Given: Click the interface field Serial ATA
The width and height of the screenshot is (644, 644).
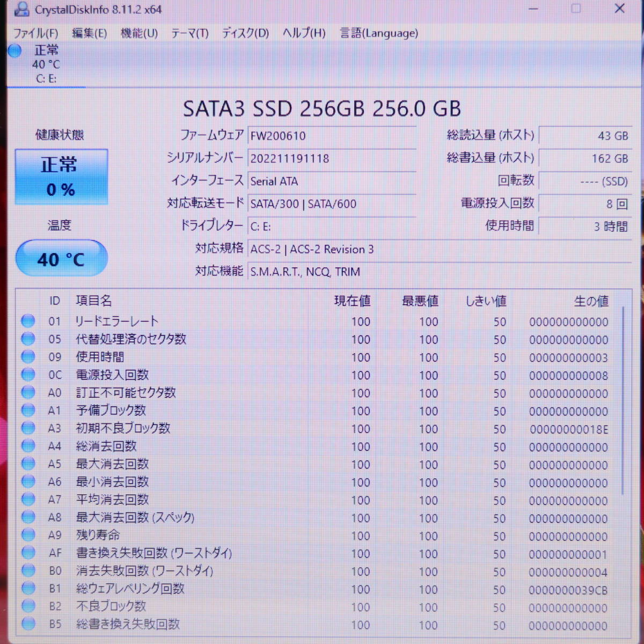Looking at the screenshot, I should 332,181.
